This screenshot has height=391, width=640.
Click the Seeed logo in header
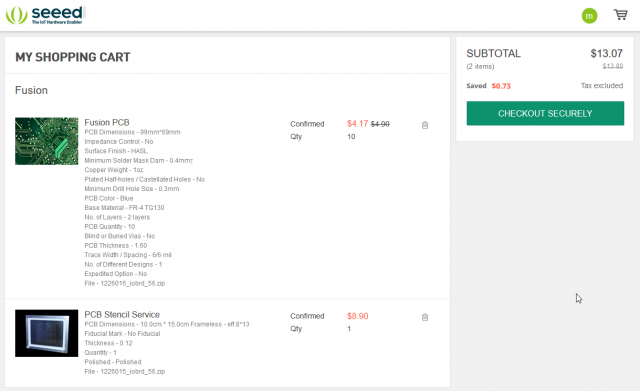click(44, 15)
